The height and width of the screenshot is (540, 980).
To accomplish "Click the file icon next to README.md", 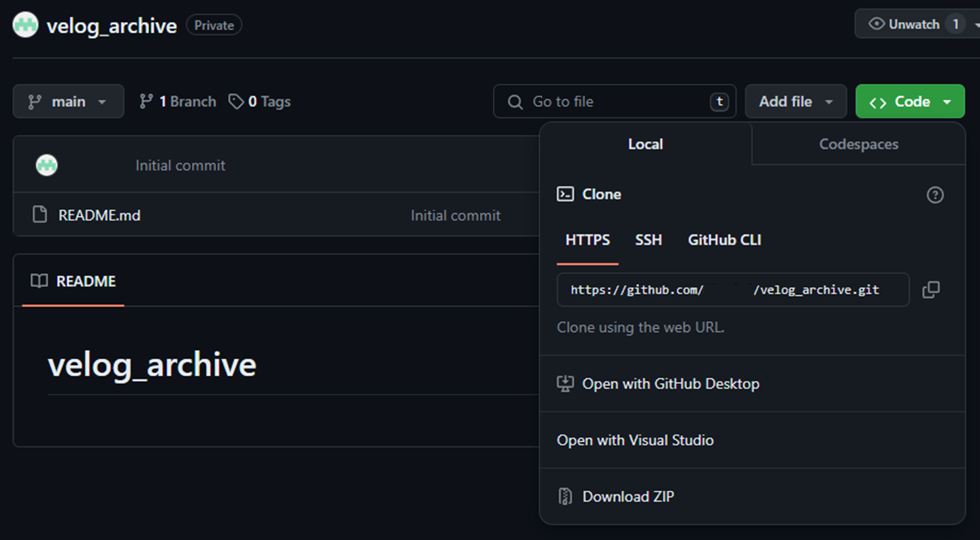I will click(40, 215).
